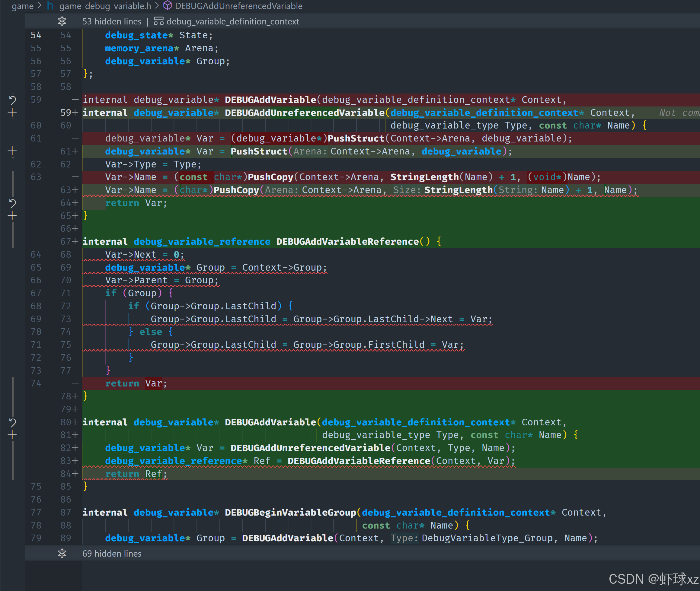The image size is (700, 591).
Task: Click the '53 hidden lines' text
Action: click(112, 21)
